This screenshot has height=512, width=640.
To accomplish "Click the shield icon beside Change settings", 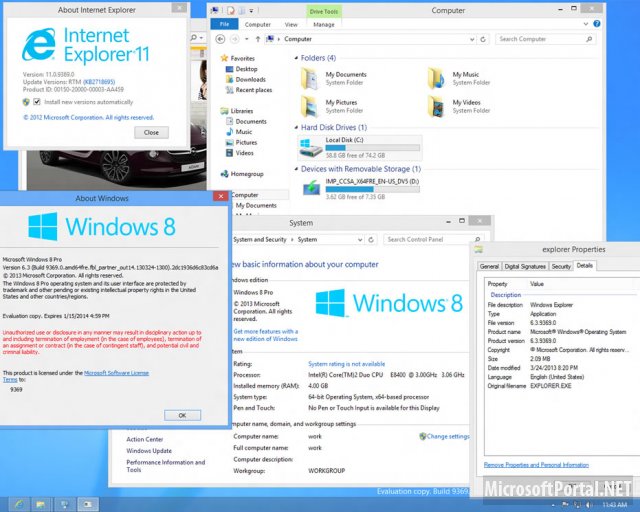I will [422, 436].
